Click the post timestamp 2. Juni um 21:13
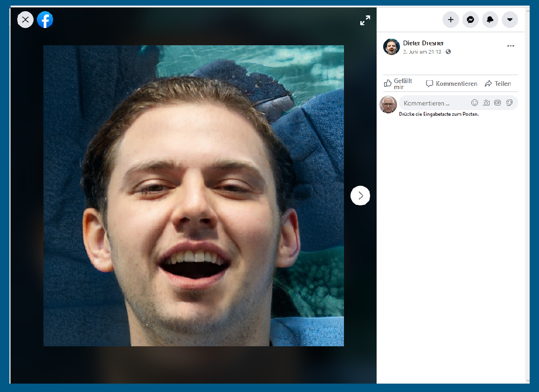The width and height of the screenshot is (539, 392). 422,52
